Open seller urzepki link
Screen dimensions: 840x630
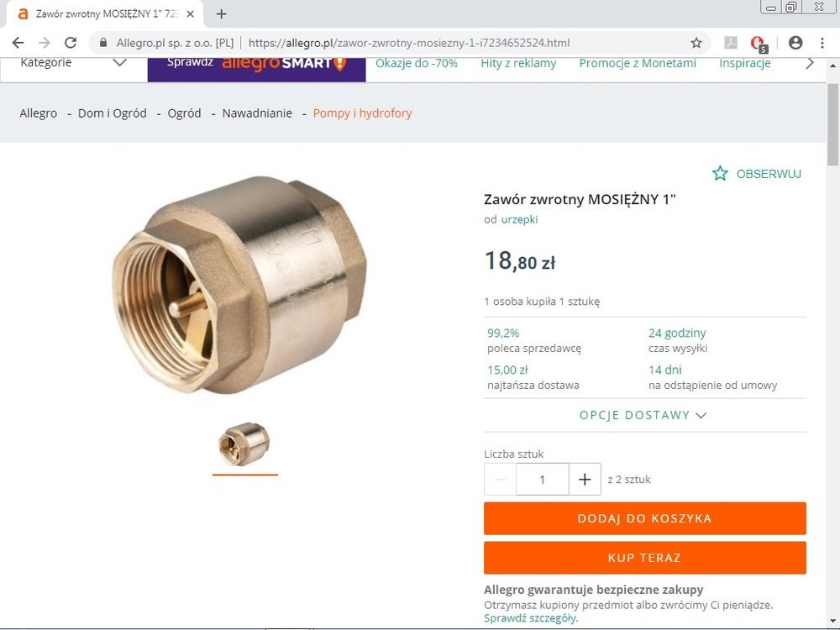(x=519, y=219)
